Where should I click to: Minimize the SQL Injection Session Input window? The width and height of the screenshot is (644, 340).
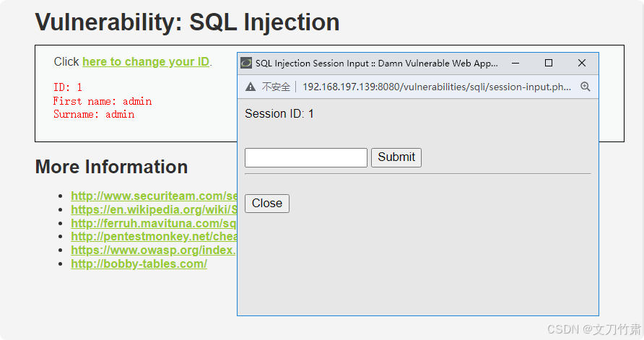coord(515,64)
